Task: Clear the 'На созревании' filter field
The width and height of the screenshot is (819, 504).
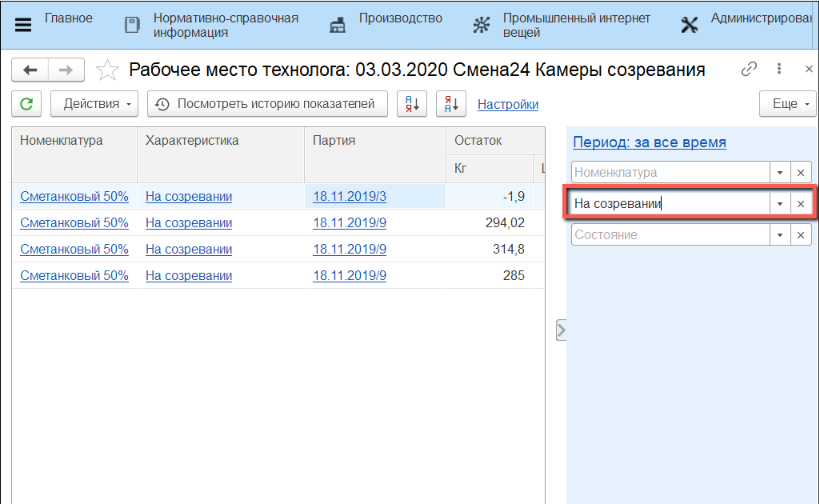Action: [800, 204]
